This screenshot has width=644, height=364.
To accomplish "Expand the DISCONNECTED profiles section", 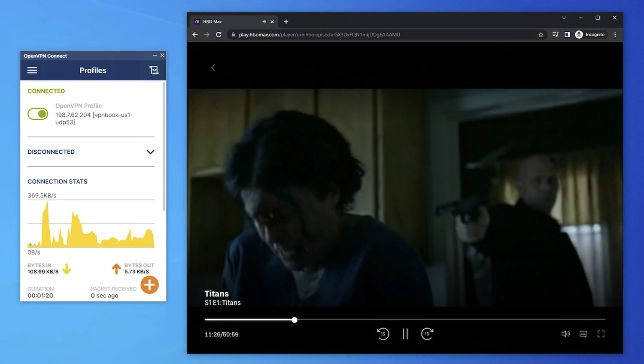I will pos(150,152).
